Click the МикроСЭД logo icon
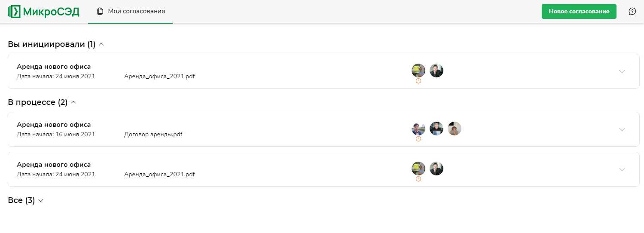The image size is (644, 233). tap(14, 12)
